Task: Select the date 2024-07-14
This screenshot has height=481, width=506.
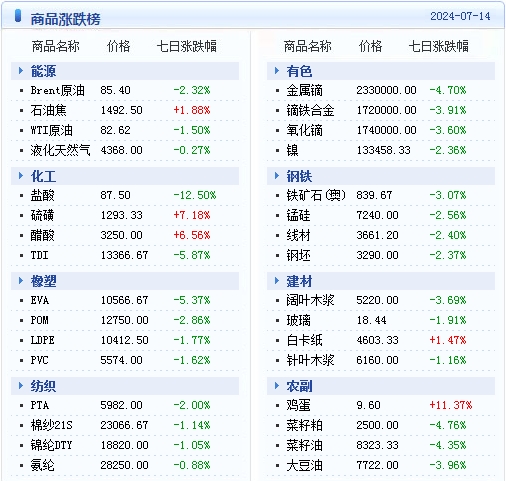Action: pyautogui.click(x=460, y=16)
